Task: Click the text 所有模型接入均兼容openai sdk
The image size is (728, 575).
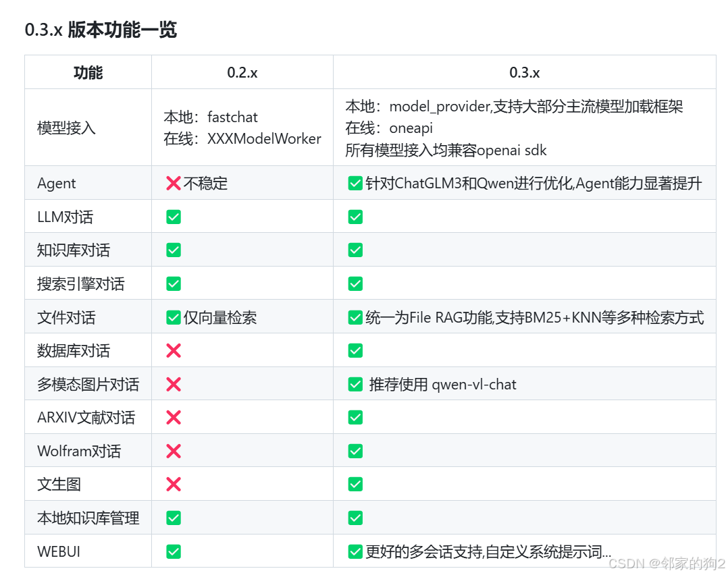Action: point(446,150)
